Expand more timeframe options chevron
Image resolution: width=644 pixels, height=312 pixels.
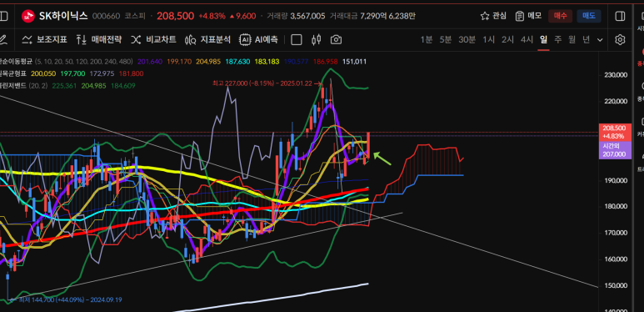pos(600,40)
